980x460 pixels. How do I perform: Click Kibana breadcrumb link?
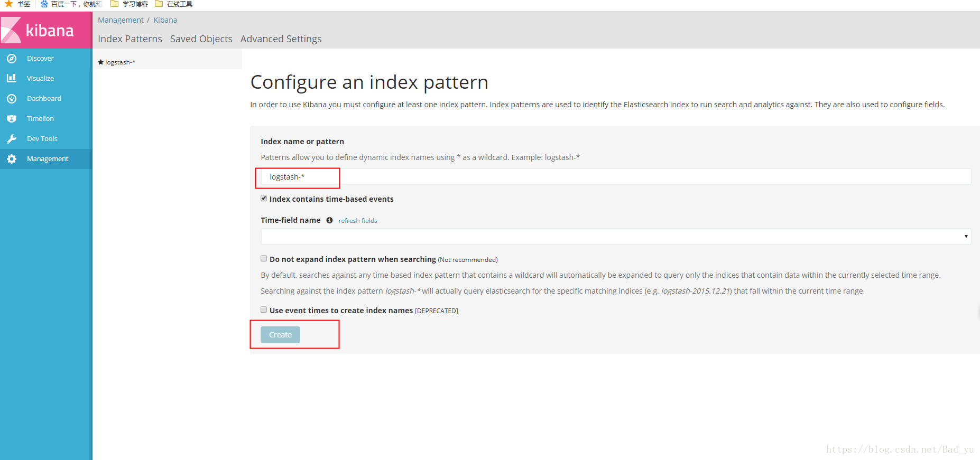[165, 20]
